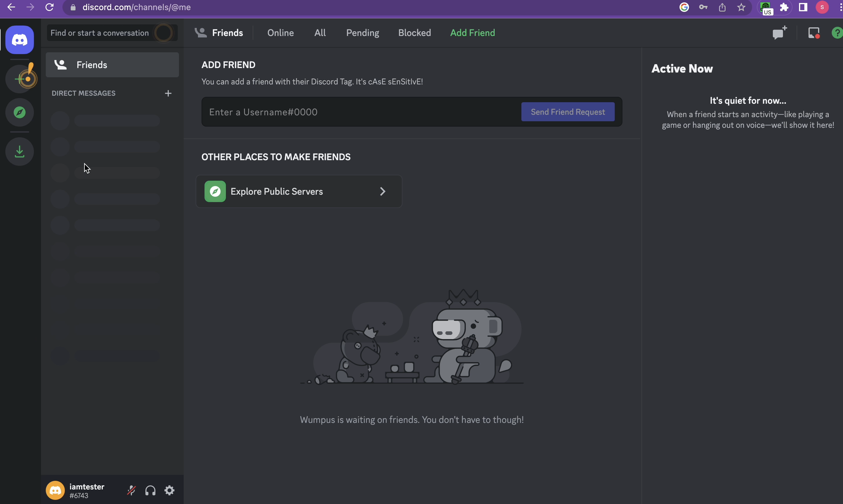The width and height of the screenshot is (843, 504).
Task: Open the Chrome profile avatar
Action: click(x=822, y=7)
